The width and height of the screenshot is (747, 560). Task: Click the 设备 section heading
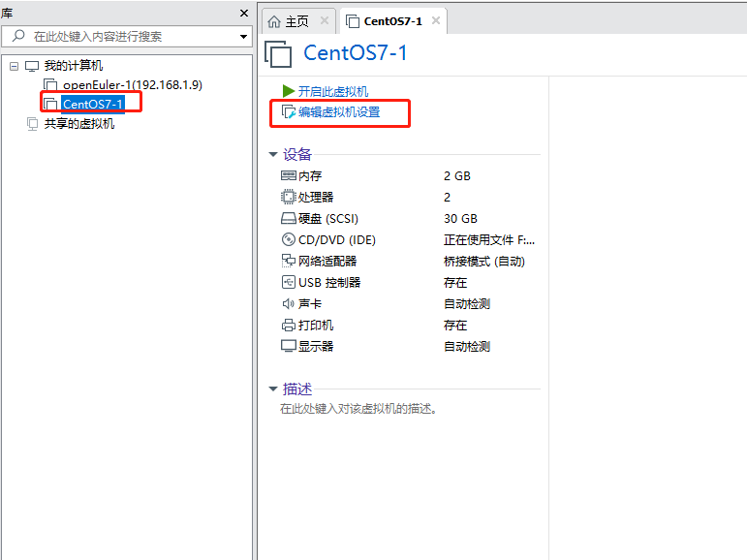(297, 154)
